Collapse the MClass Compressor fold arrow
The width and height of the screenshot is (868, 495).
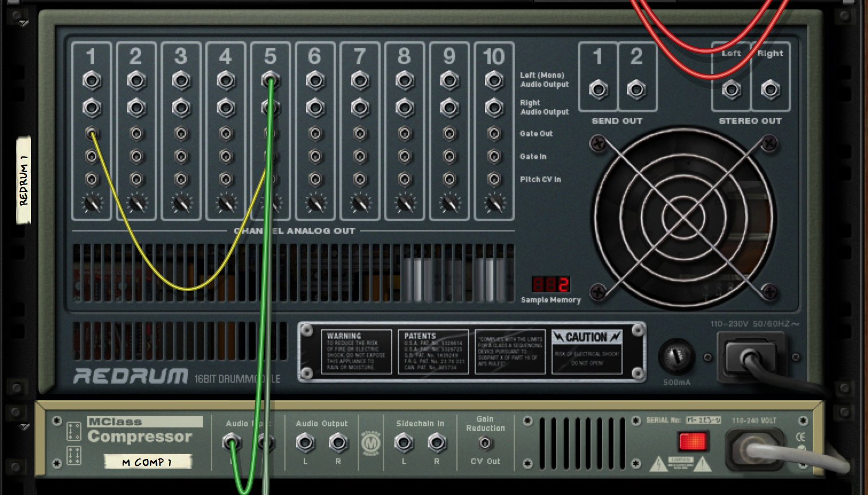pyautogui.click(x=24, y=427)
